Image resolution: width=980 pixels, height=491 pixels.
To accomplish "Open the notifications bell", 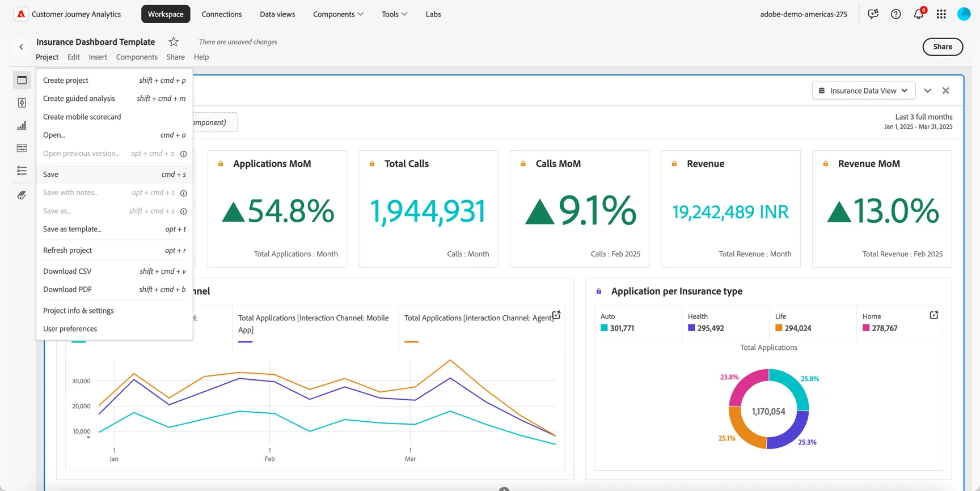I will point(919,14).
